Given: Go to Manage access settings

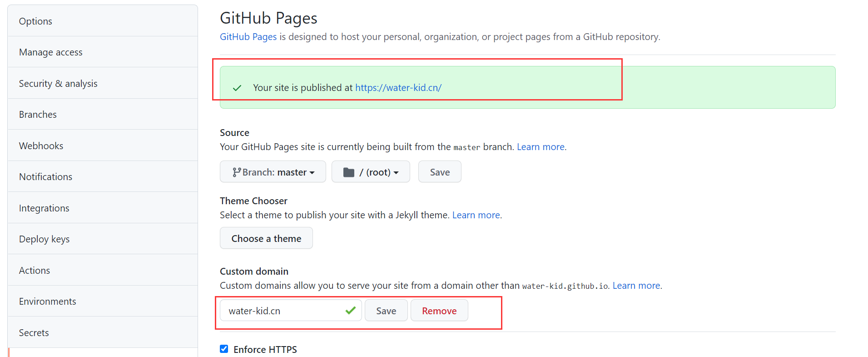Looking at the screenshot, I should point(103,52).
